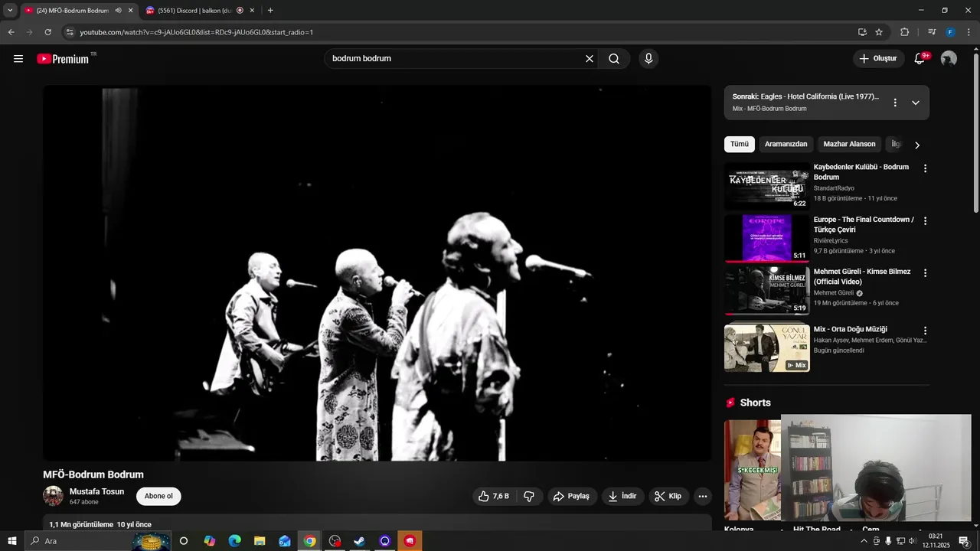Open the S*kecekmiş Shorts thumbnail
The height and width of the screenshot is (551, 980).
tap(753, 470)
